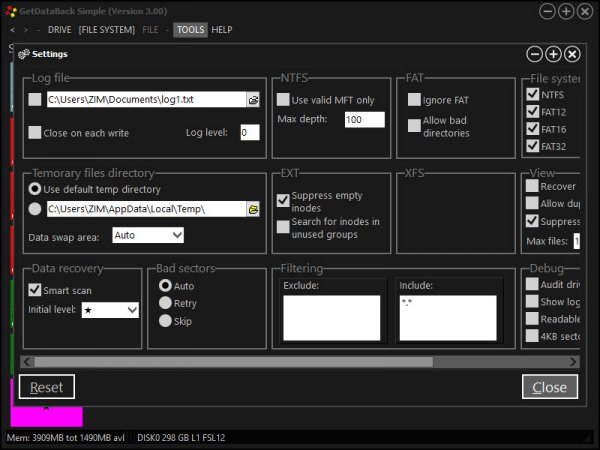Edit the temp directory path field
Viewport: 600px width, 450px height.
[147, 209]
